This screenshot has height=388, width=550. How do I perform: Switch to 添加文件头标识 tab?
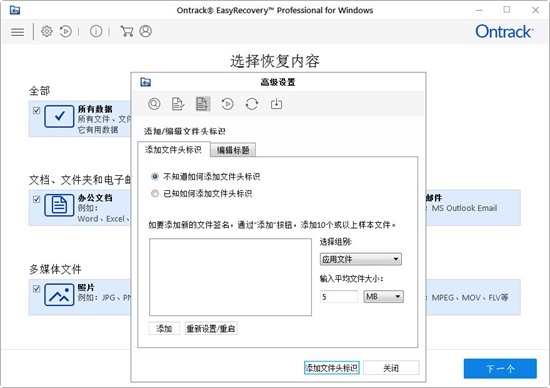click(173, 150)
